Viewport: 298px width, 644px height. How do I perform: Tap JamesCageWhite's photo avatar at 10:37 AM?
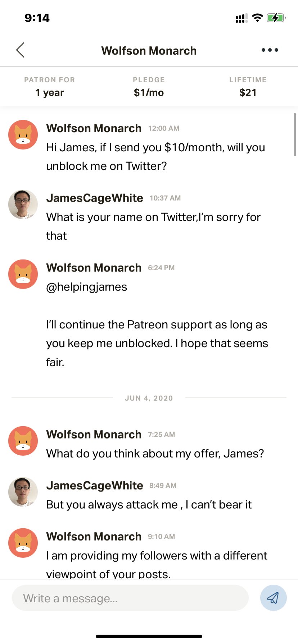pyautogui.click(x=23, y=204)
